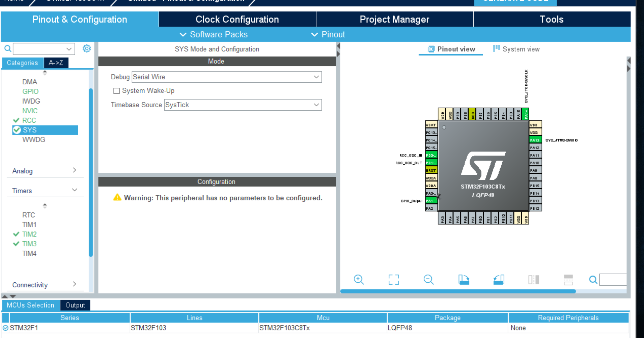
Task: Click the pin search magnifier icon
Action: coord(593,279)
